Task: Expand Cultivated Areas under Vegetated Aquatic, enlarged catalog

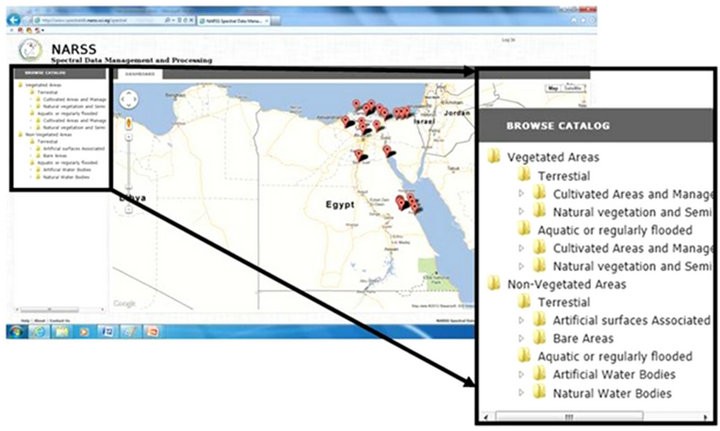Action: pos(521,248)
